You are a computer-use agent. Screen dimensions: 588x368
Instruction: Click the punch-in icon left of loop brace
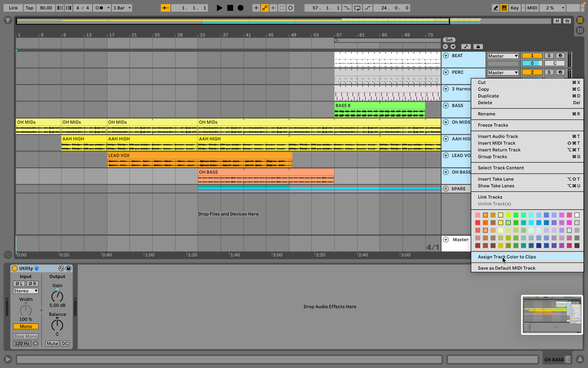[346, 8]
